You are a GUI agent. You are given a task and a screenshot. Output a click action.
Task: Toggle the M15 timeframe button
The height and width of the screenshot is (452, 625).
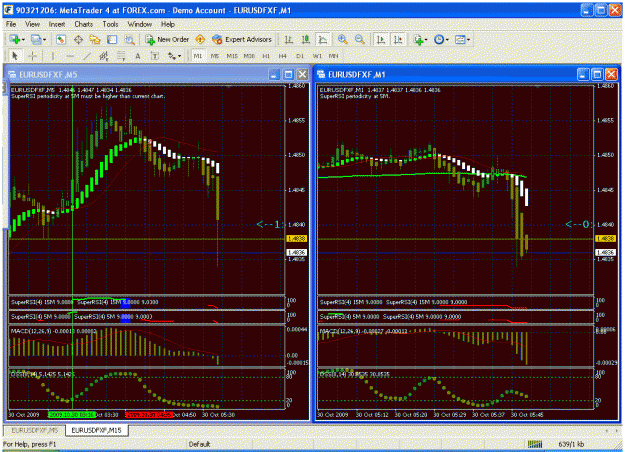(x=232, y=56)
